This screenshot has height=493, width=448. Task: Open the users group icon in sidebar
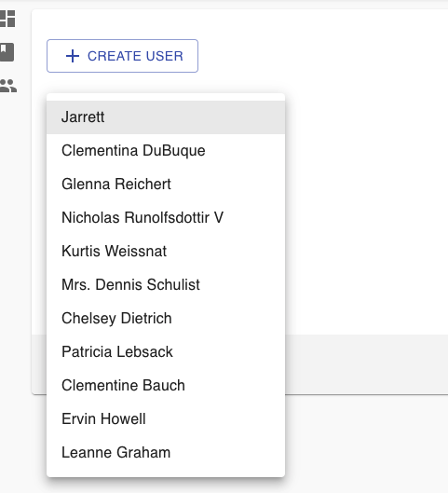coord(8,86)
